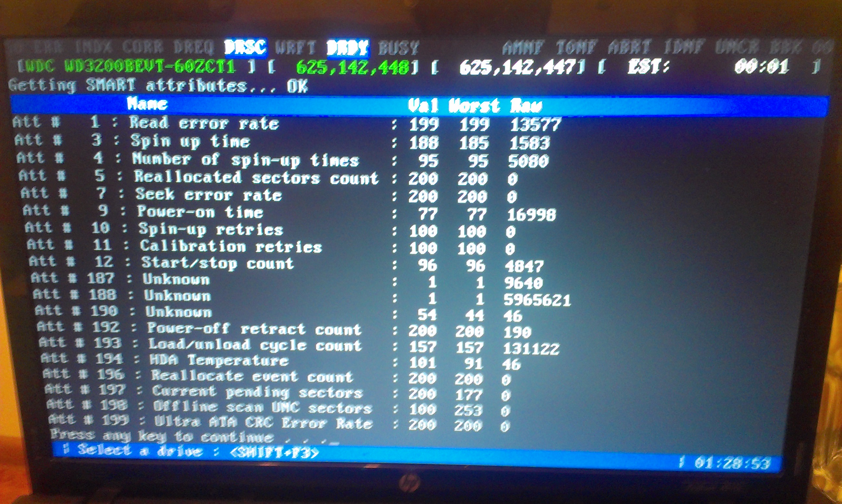Click raw value 4847
The image size is (842, 504).
[x=524, y=266]
